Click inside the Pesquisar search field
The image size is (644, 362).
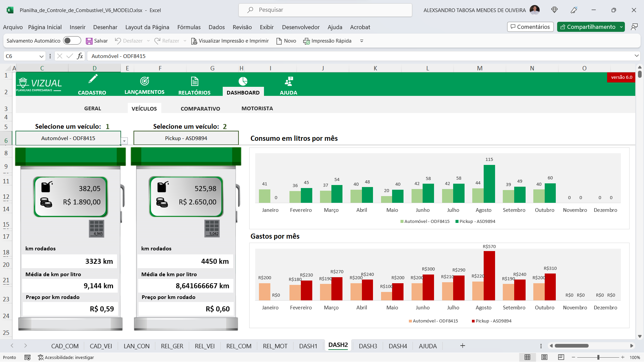[x=325, y=10]
